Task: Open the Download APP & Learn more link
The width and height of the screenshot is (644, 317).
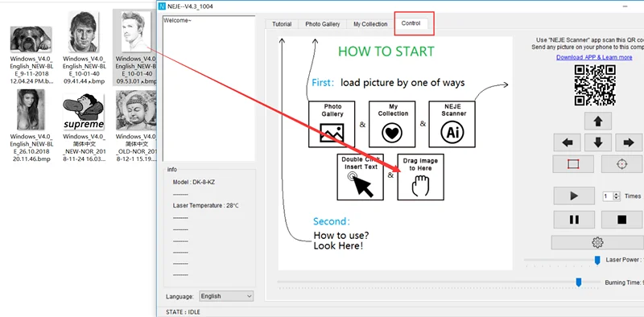Action: (x=594, y=57)
